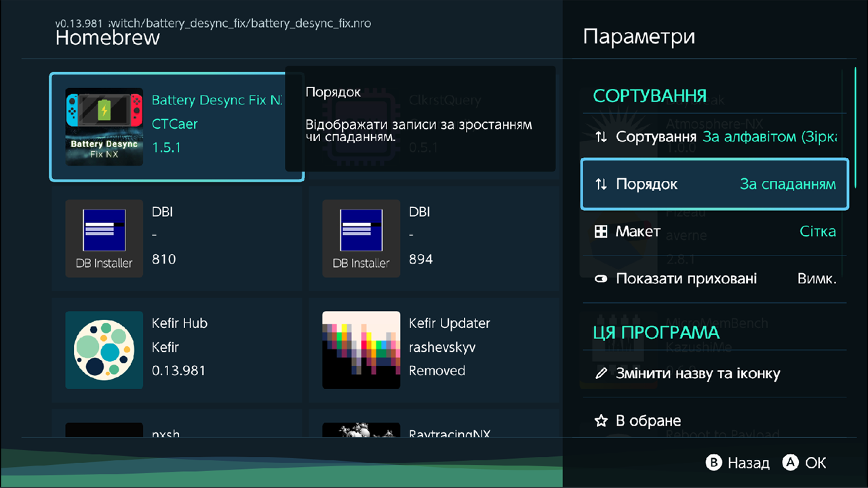
Task: Select the DBI 810 installer icon
Action: click(104, 239)
